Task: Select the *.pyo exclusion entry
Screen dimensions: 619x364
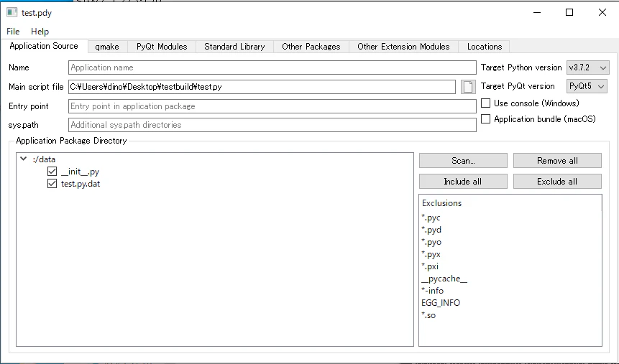Action: coord(431,242)
